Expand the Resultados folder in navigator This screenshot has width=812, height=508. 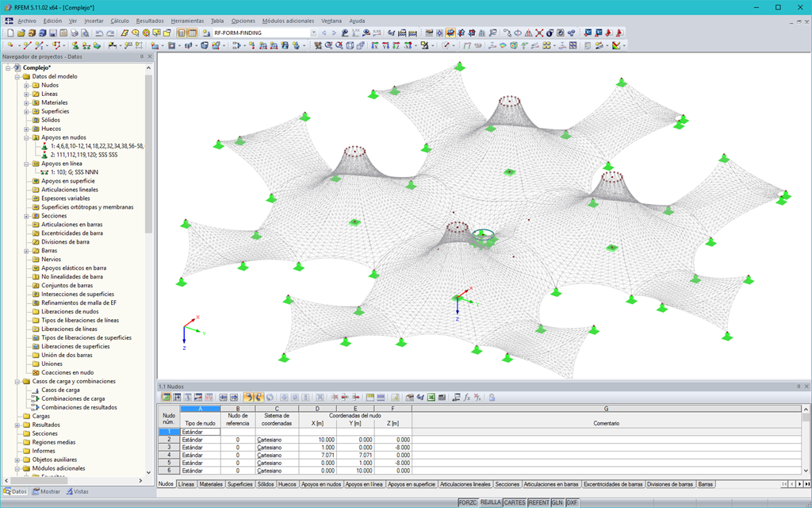17,425
